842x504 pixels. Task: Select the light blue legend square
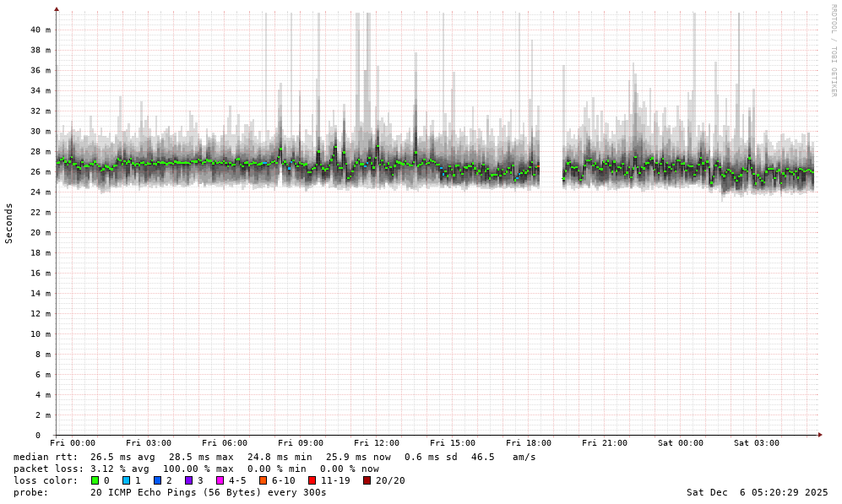tap(126, 480)
